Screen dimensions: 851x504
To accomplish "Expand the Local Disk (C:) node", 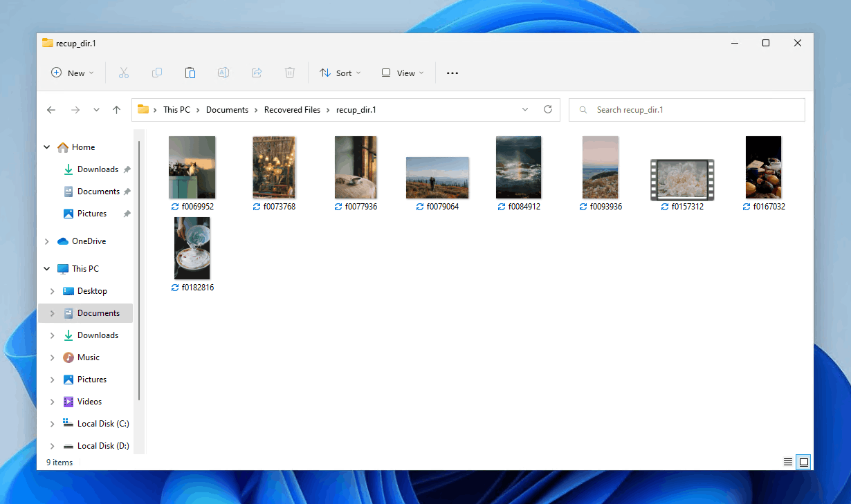I will coord(53,424).
